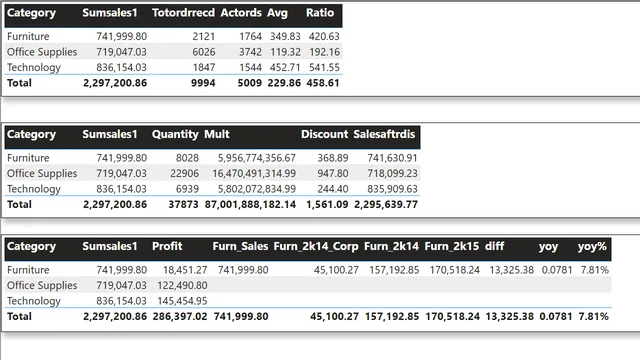Viewport: 640px width, 360px height.
Task: Click the diff column header
Action: click(494, 247)
